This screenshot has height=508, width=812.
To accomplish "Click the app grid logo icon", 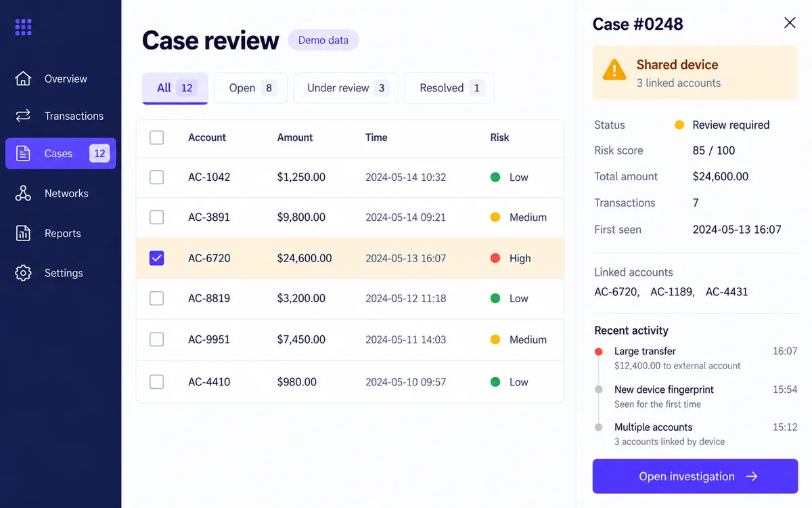I will (24, 27).
